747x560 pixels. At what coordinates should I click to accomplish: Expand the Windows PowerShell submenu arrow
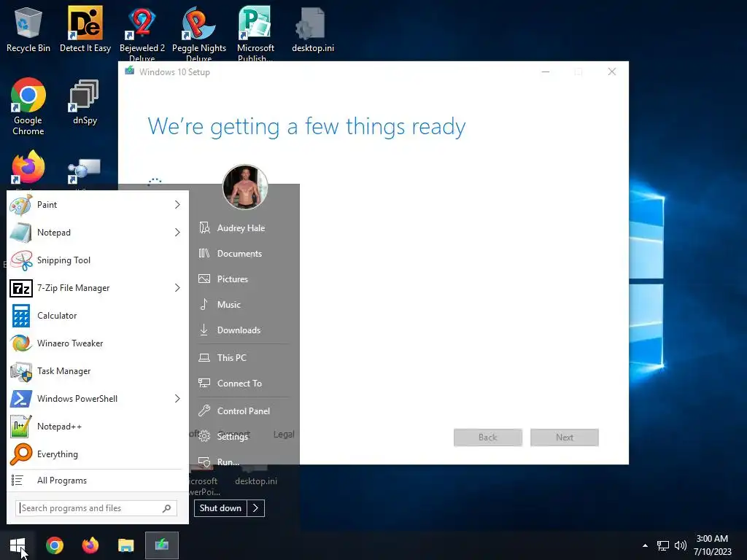coord(177,399)
